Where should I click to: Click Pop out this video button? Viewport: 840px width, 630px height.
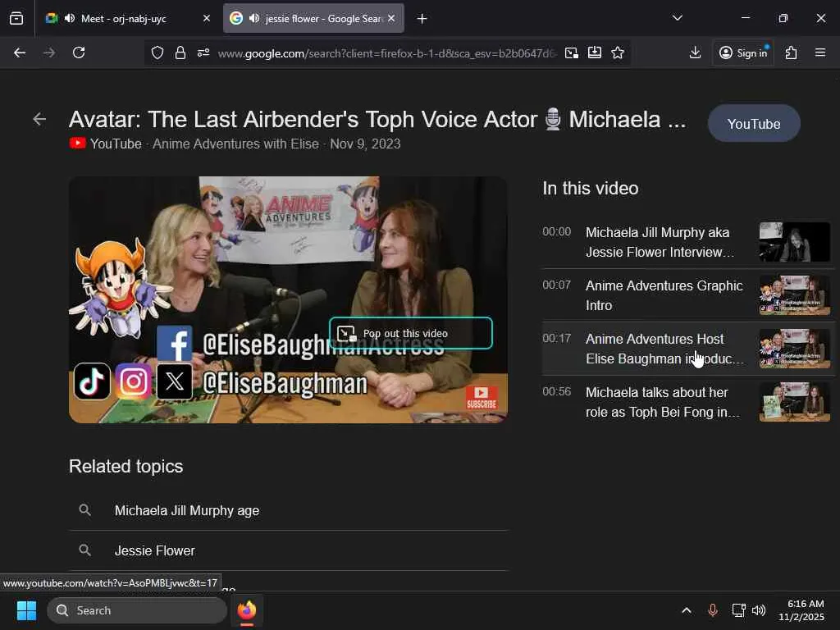411,333
